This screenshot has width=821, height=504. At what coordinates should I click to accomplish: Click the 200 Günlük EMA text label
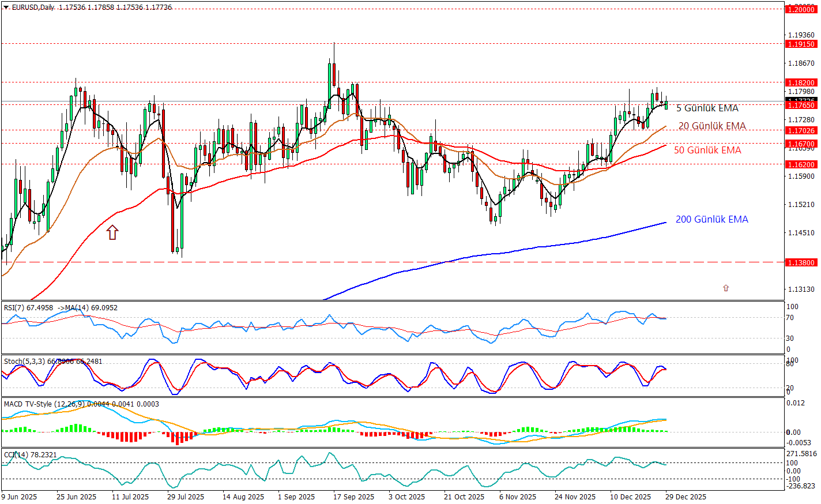711,219
